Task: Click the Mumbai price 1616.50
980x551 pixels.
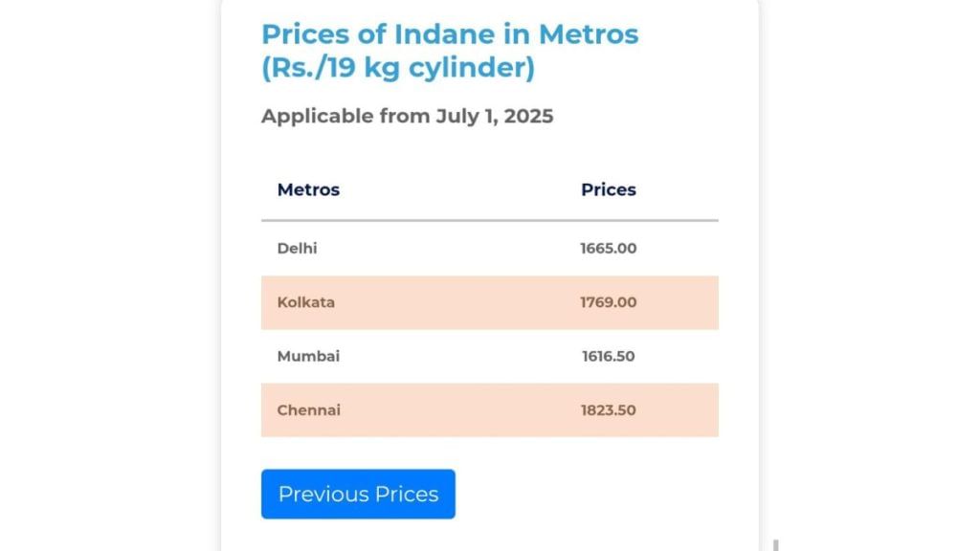Action: 608,356
